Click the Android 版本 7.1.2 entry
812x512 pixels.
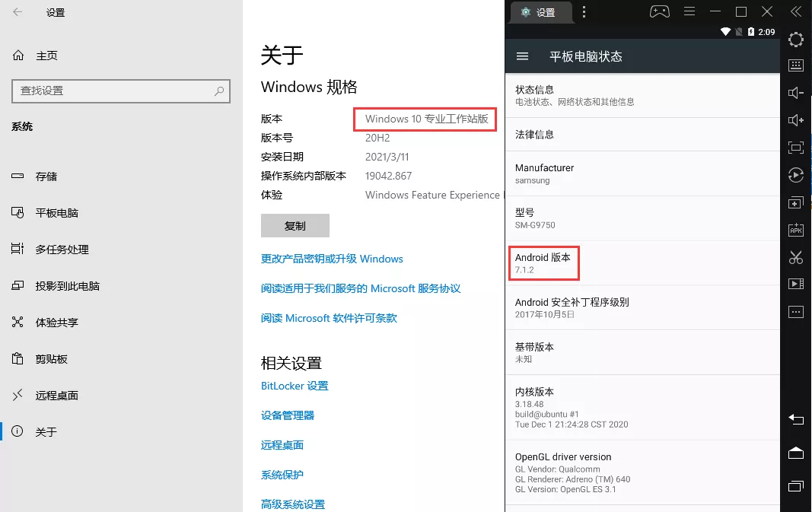(x=642, y=263)
